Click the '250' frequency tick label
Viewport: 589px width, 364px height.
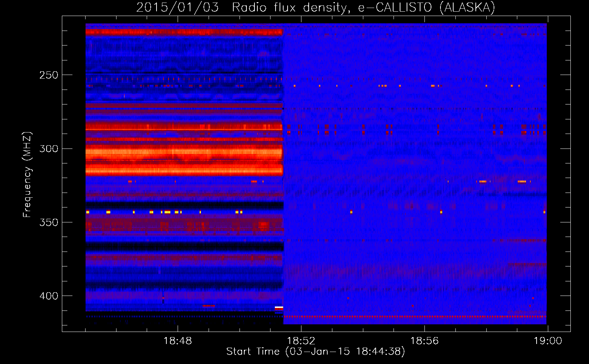click(x=49, y=75)
